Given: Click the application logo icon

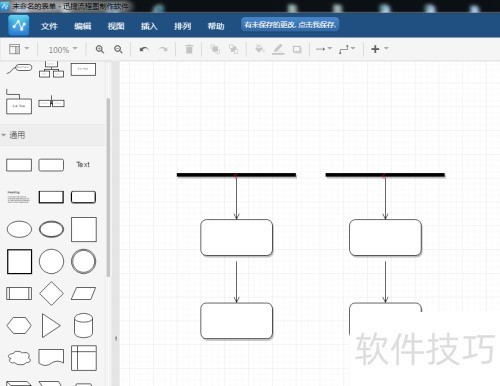Looking at the screenshot, I should [x=19, y=25].
